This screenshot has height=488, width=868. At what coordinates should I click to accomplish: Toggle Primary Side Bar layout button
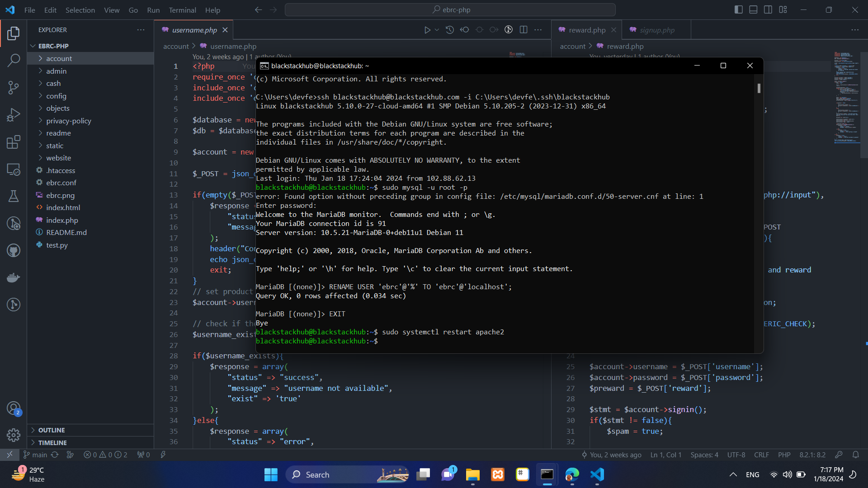(x=739, y=9)
